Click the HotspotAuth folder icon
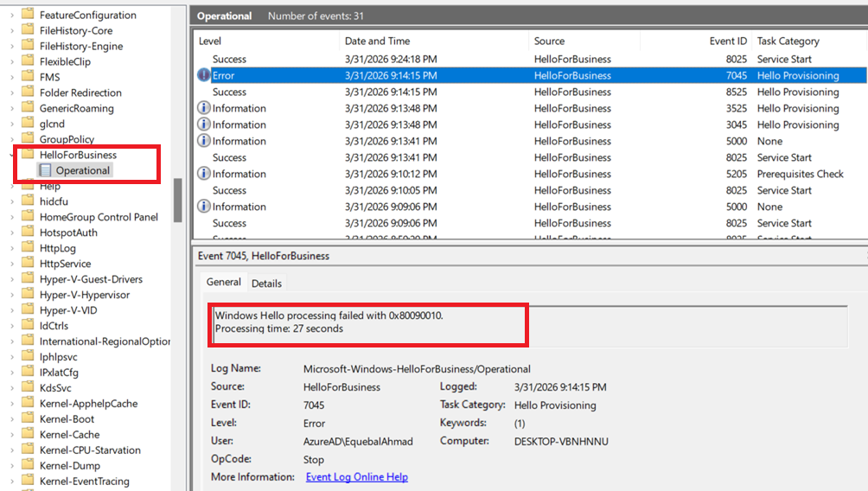868x491 pixels. coord(28,232)
